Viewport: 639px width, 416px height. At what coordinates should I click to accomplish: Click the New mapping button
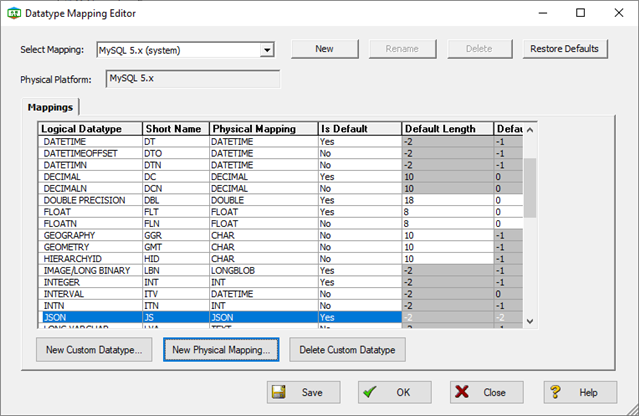click(x=325, y=49)
